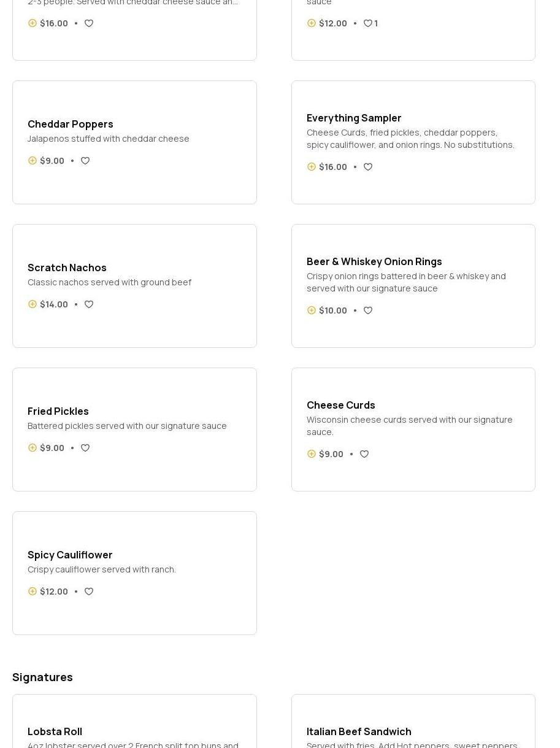Image resolution: width=560 pixels, height=748 pixels.
Task: Like the Cheddar Poppers item
Action: click(85, 161)
